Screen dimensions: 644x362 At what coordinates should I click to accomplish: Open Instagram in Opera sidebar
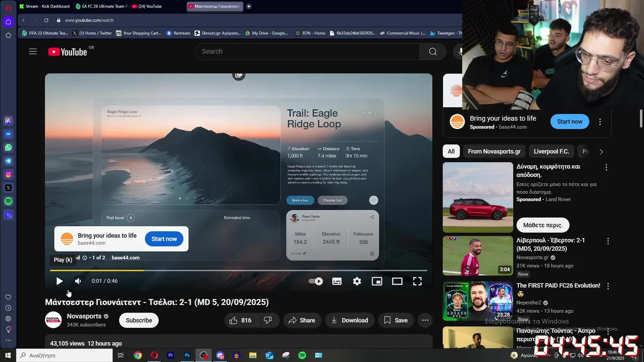(8, 174)
